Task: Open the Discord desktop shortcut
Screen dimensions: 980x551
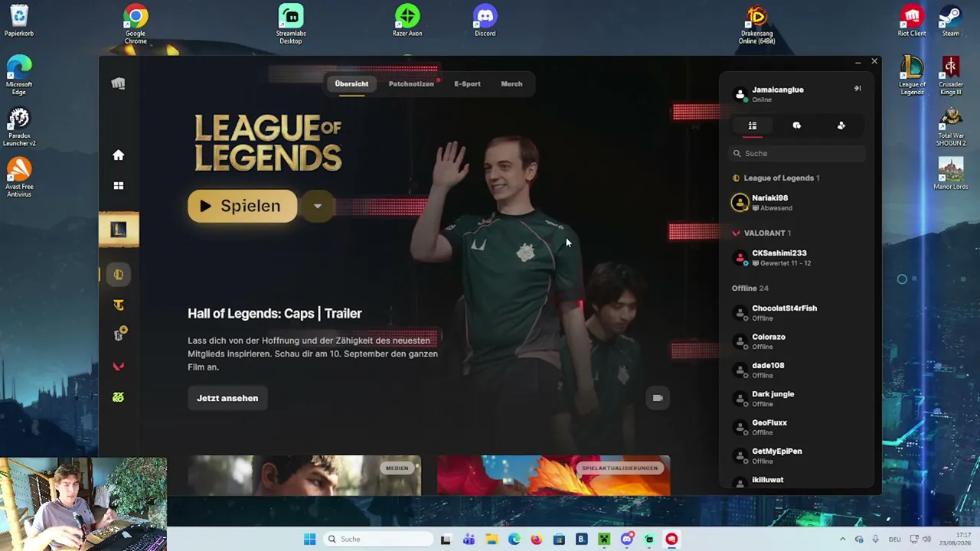Action: [x=485, y=21]
